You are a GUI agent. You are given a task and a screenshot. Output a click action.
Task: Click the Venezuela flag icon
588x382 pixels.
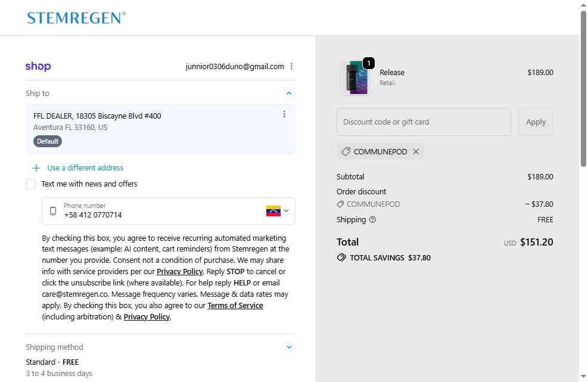[x=273, y=211]
